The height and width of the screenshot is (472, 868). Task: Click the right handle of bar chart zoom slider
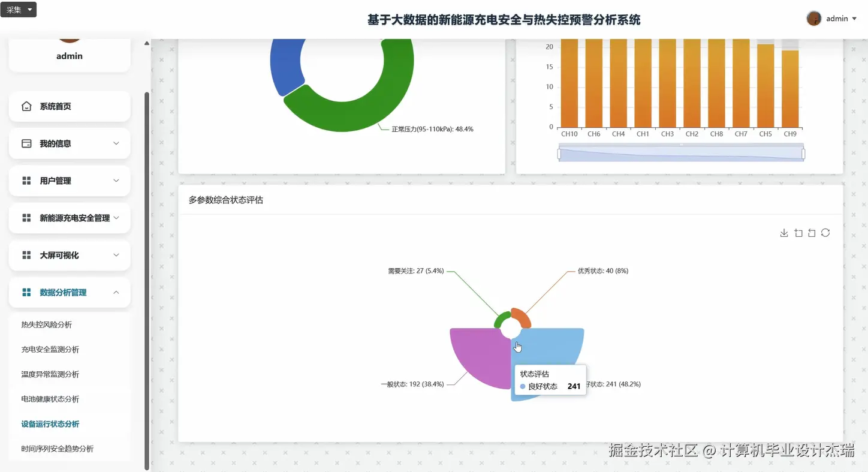[x=803, y=154]
